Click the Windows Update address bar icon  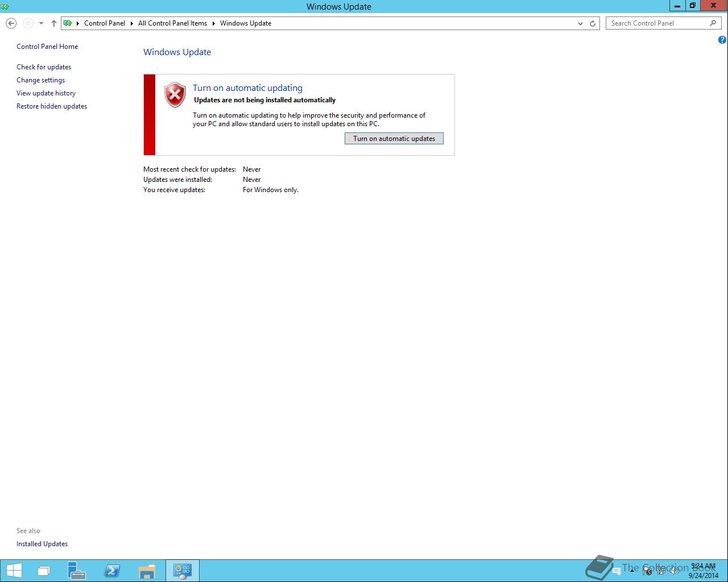pyautogui.click(x=68, y=23)
